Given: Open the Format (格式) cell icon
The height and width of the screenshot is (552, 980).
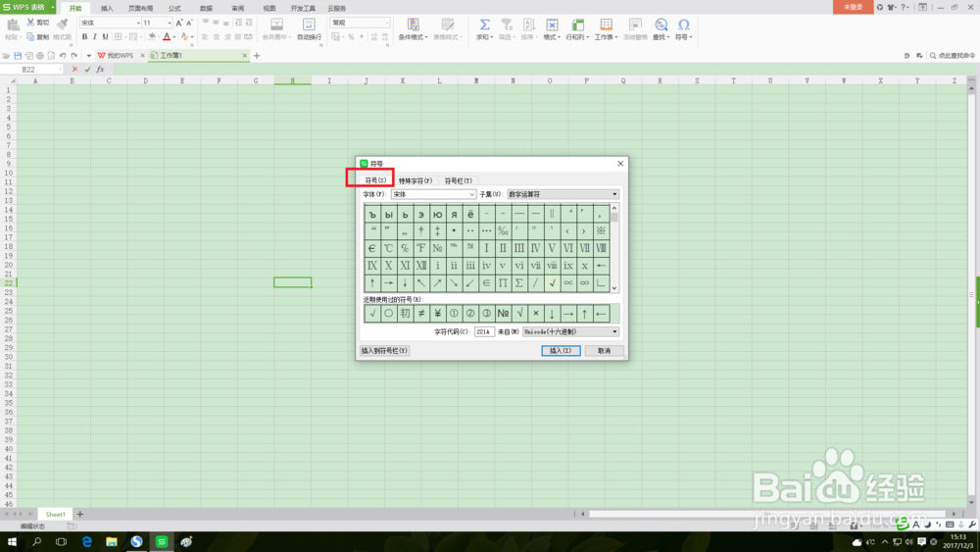Looking at the screenshot, I should pyautogui.click(x=552, y=25).
